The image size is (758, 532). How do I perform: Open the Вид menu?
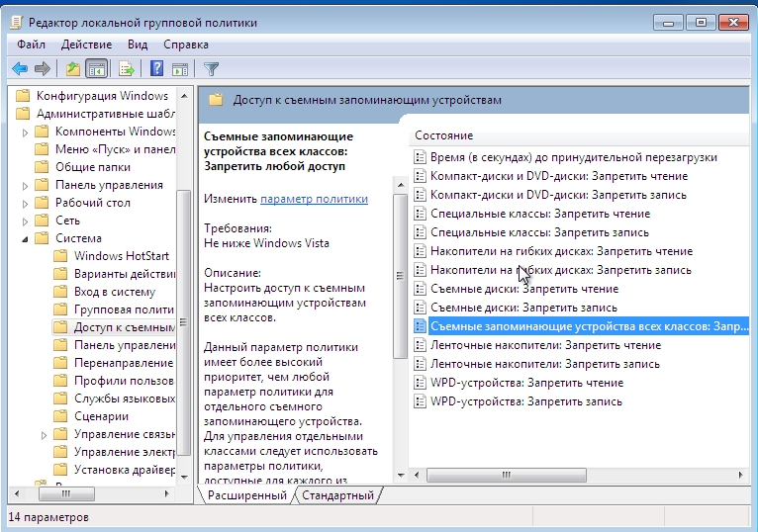coord(138,44)
